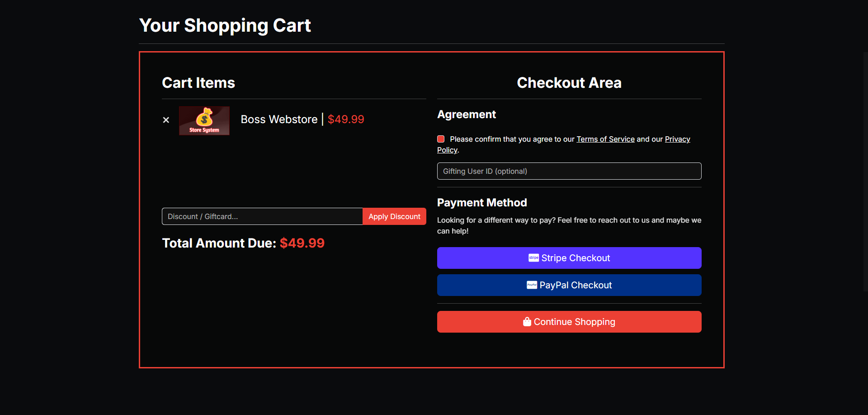Open the Boss Webstore product thumbnail
The image size is (868, 415).
(204, 121)
